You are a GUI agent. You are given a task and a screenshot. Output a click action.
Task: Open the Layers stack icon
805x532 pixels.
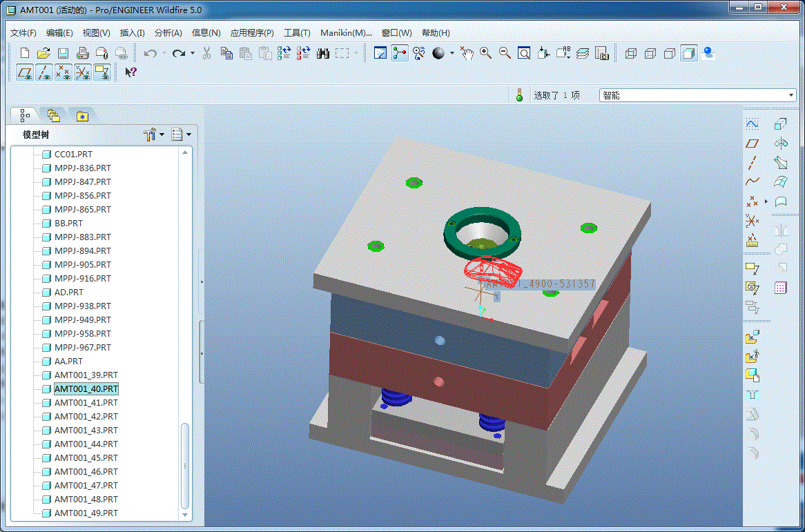pyautogui.click(x=582, y=53)
